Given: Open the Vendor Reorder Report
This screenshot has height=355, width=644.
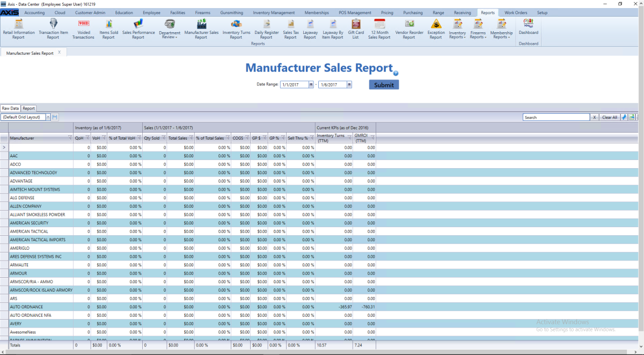Looking at the screenshot, I should tap(409, 28).
